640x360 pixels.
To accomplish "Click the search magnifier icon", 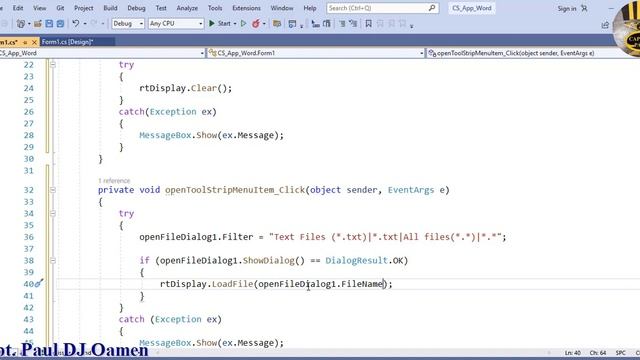I will (432, 8).
